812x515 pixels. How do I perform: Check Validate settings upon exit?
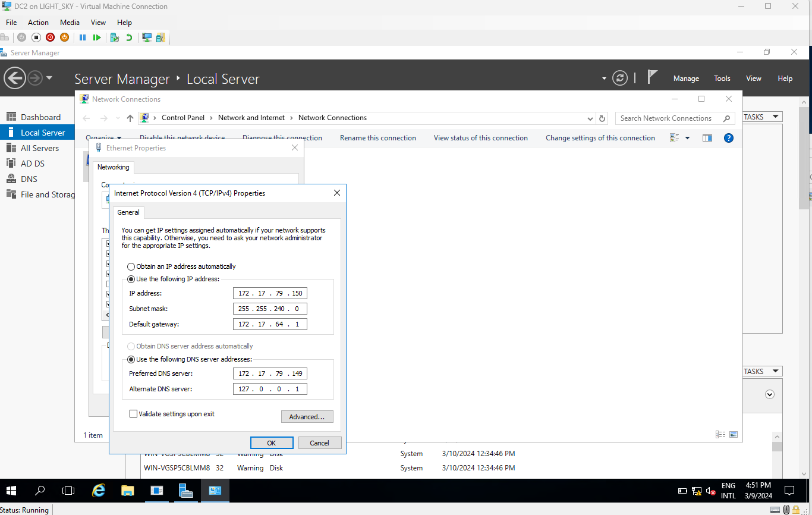pos(172,414)
